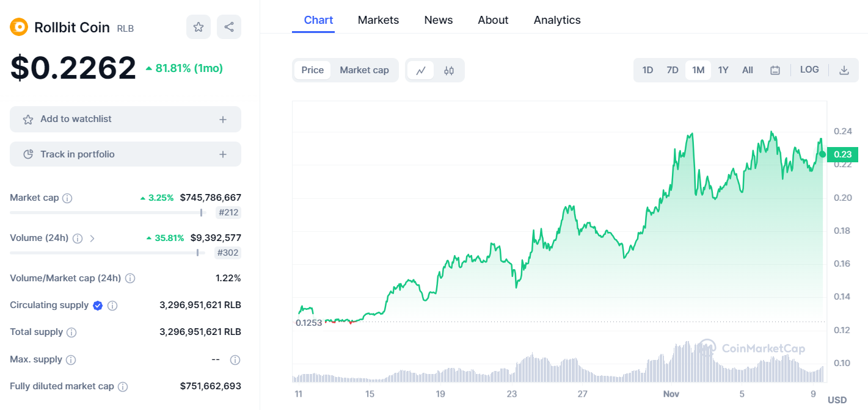This screenshot has height=410, width=868.
Task: Expand Volume (24h) details chevron
Action: (92, 238)
